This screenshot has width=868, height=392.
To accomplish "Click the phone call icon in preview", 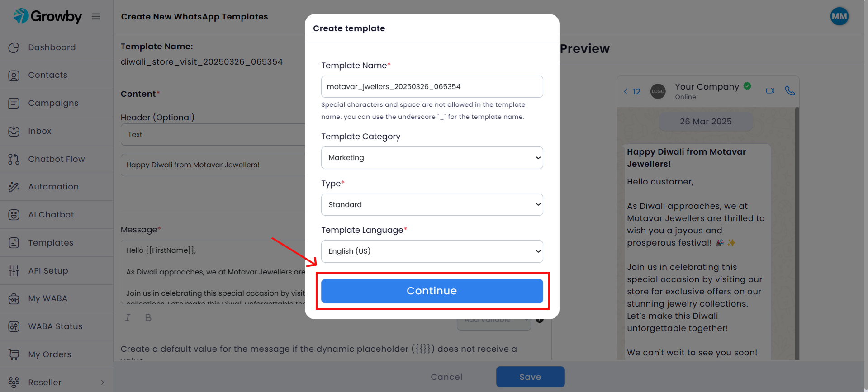I will (790, 90).
